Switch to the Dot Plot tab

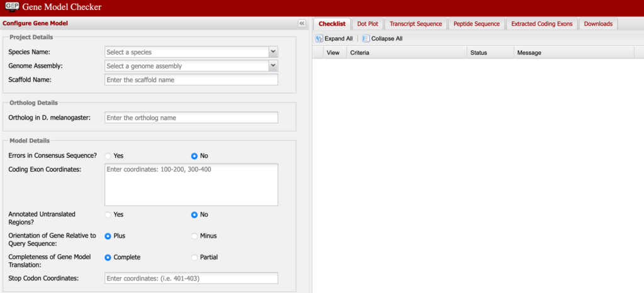[x=367, y=24]
